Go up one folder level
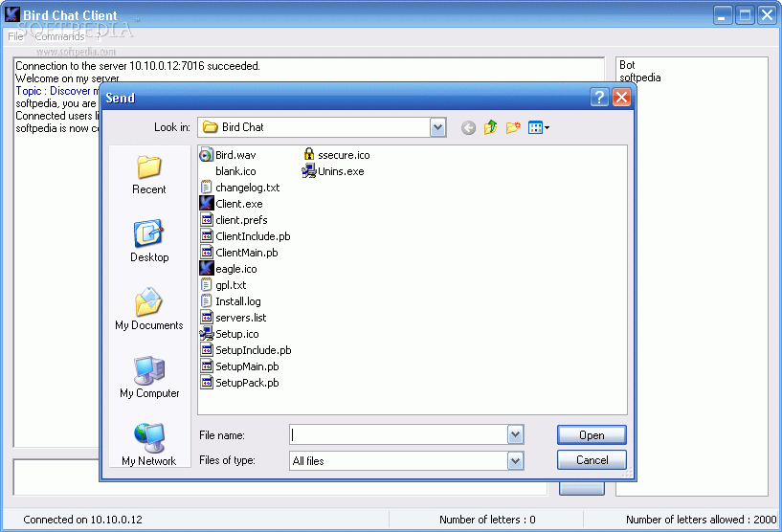 pos(490,127)
